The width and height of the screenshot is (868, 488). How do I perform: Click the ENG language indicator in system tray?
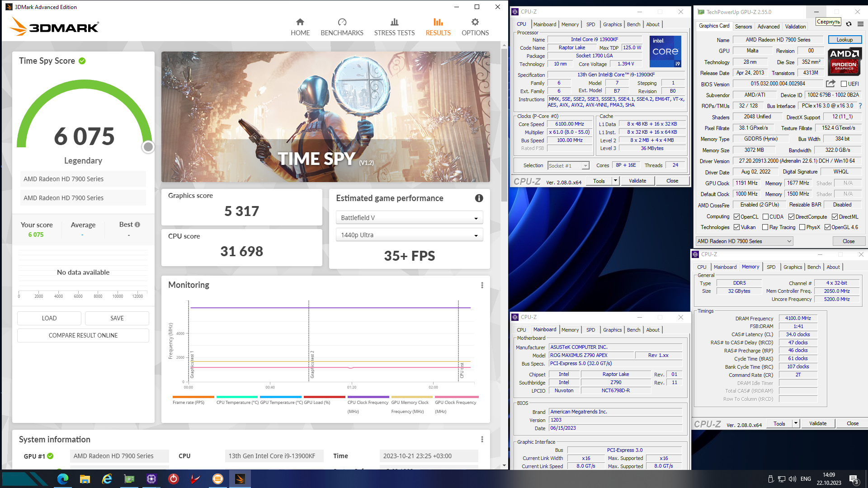coord(806,479)
